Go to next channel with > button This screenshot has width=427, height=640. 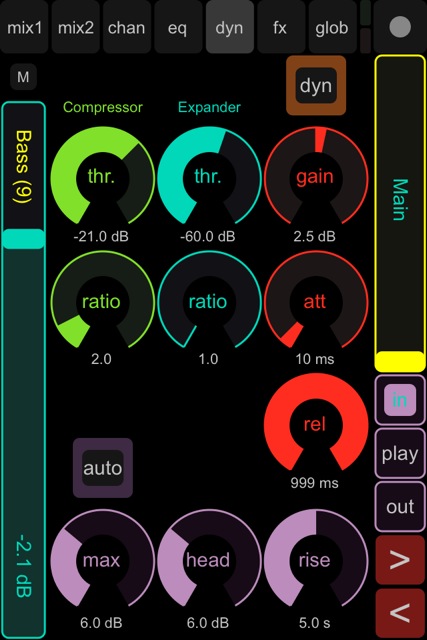pos(400,560)
